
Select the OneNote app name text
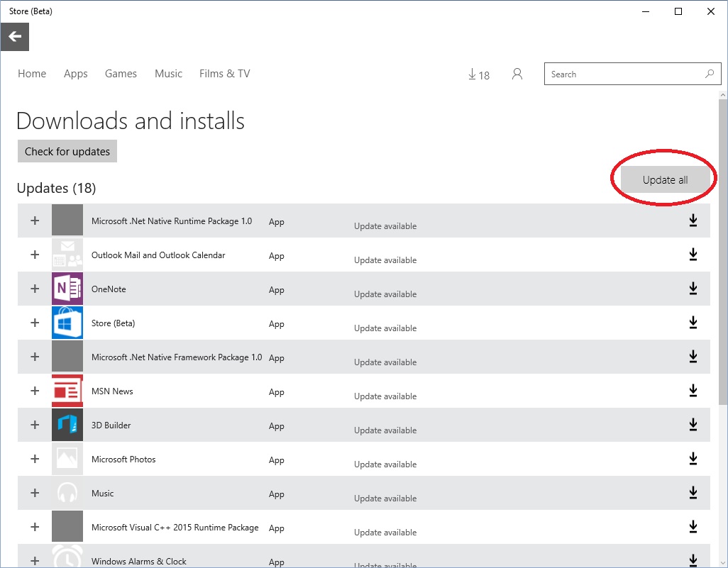click(x=109, y=289)
